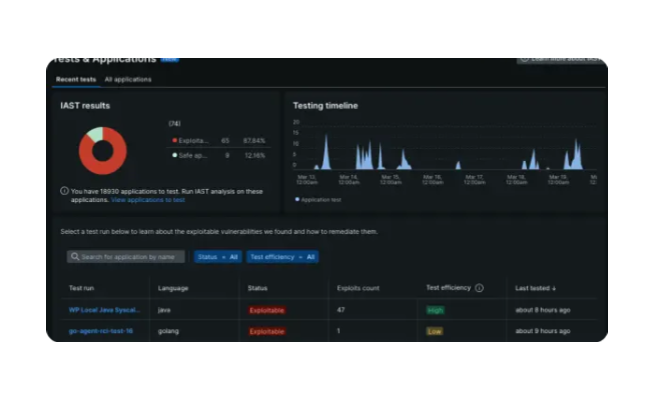Open the Status All filter dropdown
The width and height of the screenshot is (654, 400).
[x=218, y=257]
